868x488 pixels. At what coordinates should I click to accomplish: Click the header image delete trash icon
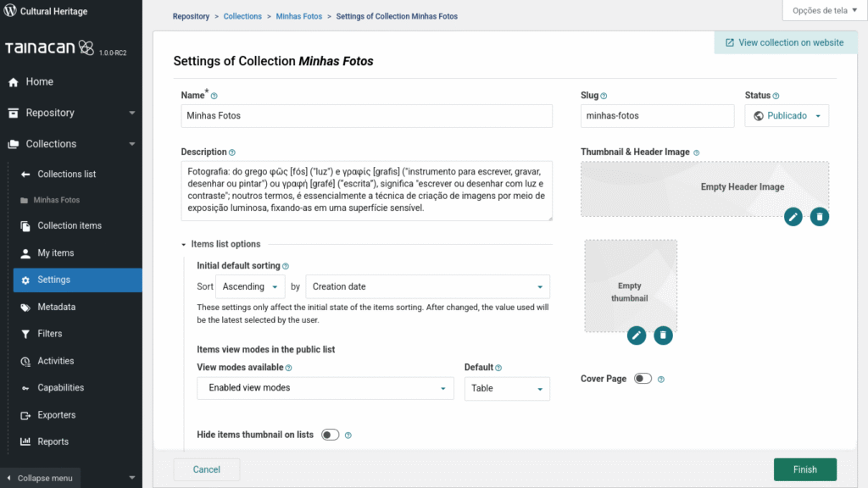click(820, 217)
